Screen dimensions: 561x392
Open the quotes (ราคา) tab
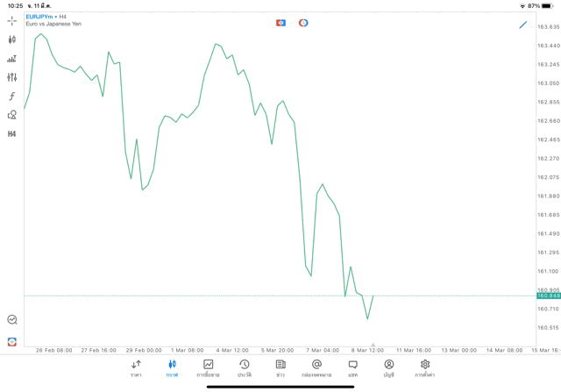(x=136, y=367)
